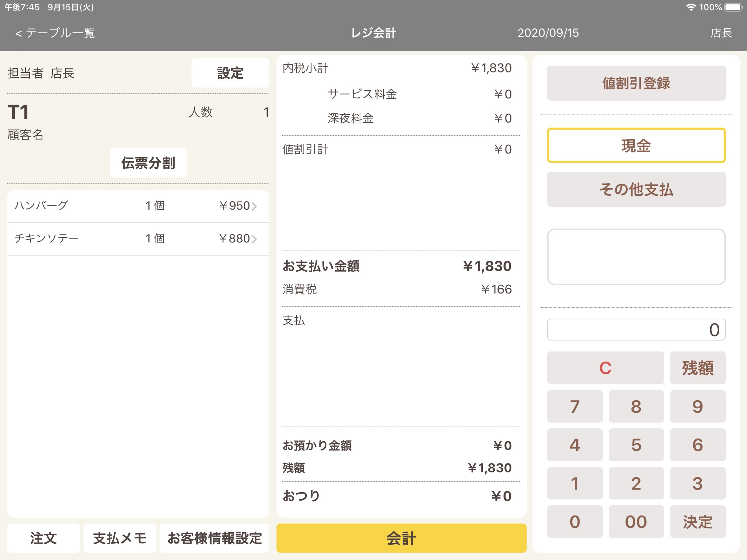
Task: Tap keypad number 6
Action: 697,445
